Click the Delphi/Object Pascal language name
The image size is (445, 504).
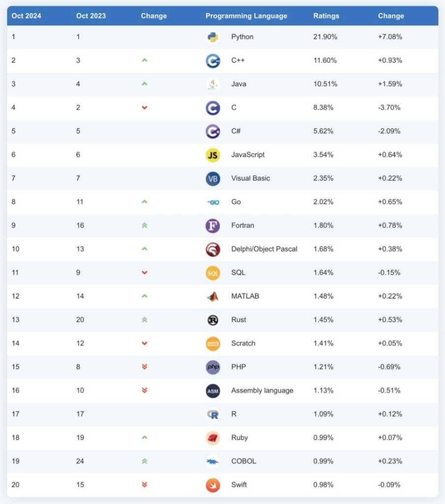(x=264, y=249)
